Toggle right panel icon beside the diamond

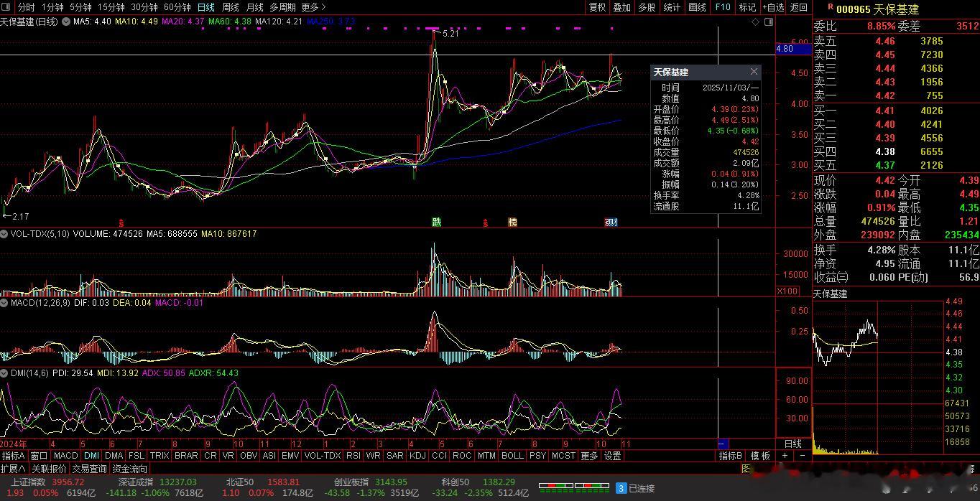(x=769, y=22)
